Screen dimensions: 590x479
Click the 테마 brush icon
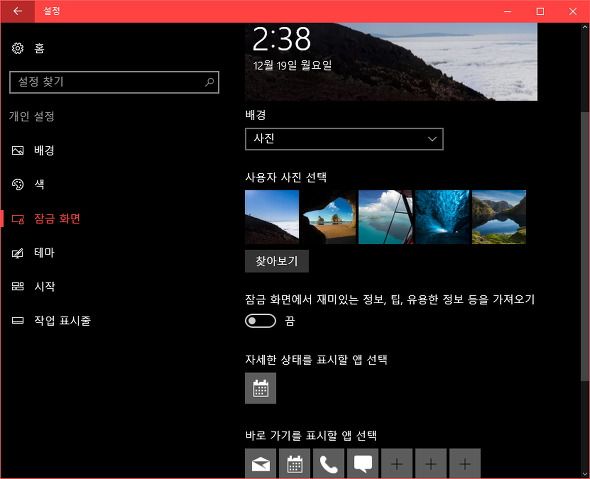(x=18, y=252)
